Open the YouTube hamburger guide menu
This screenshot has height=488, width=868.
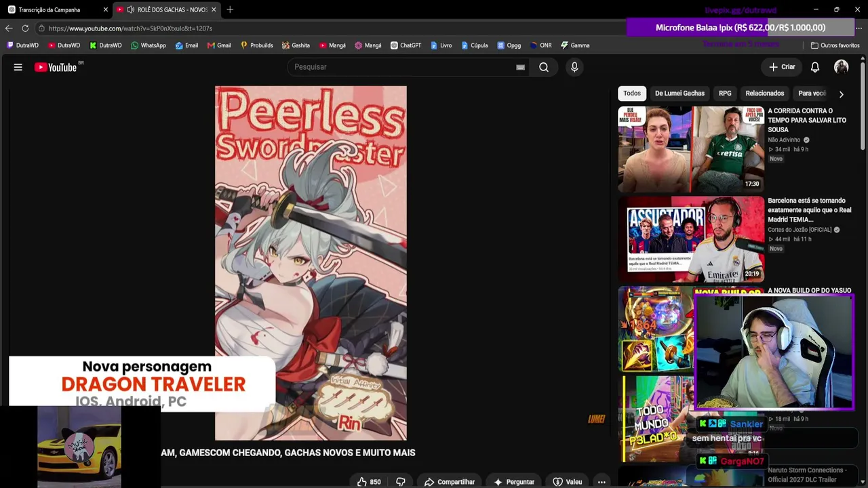coord(18,67)
